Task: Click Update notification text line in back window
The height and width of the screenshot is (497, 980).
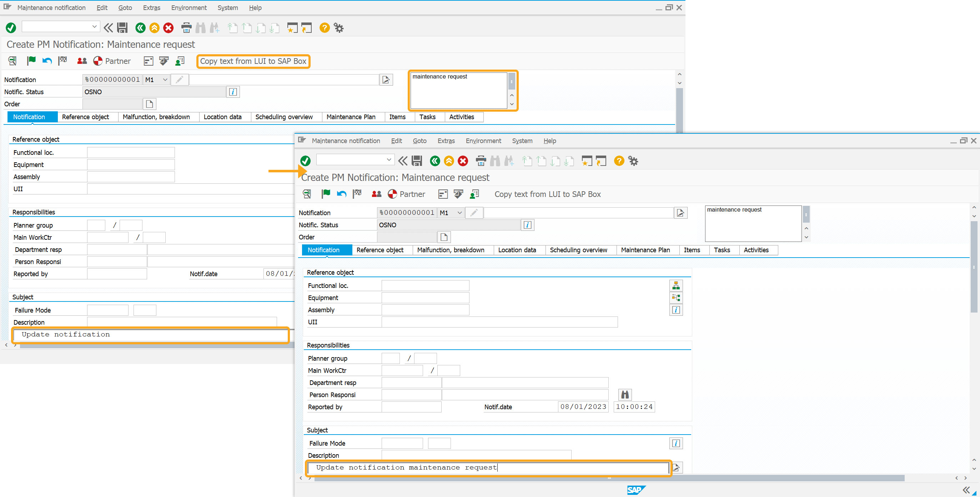Action: click(x=150, y=334)
